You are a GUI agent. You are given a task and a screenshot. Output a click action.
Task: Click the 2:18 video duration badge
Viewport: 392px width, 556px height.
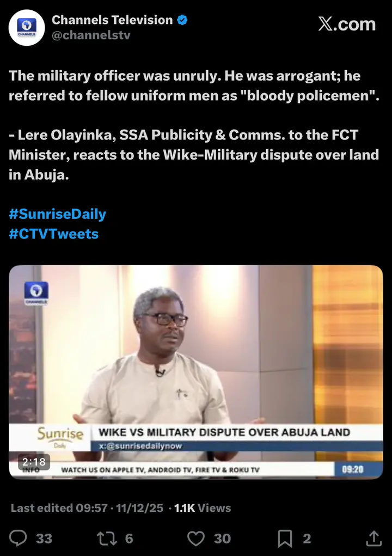pos(34,461)
